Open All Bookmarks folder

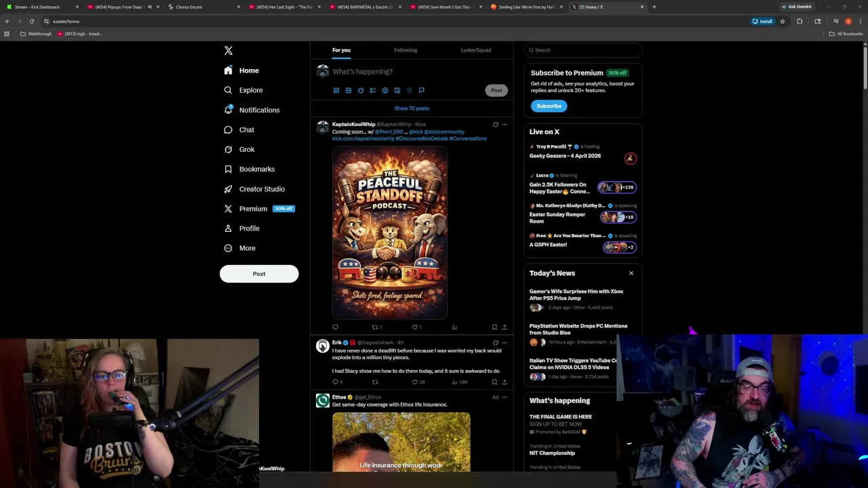point(846,34)
